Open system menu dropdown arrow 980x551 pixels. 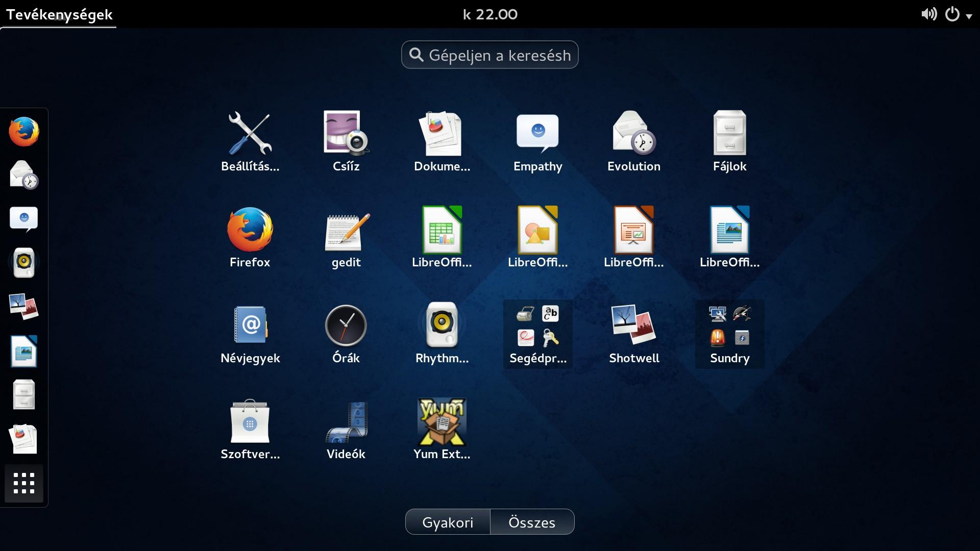pyautogui.click(x=969, y=16)
